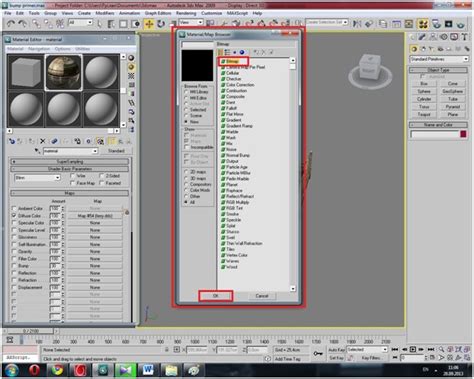
Task: Enable the Ambient Color map checkbox
Action: coord(14,208)
